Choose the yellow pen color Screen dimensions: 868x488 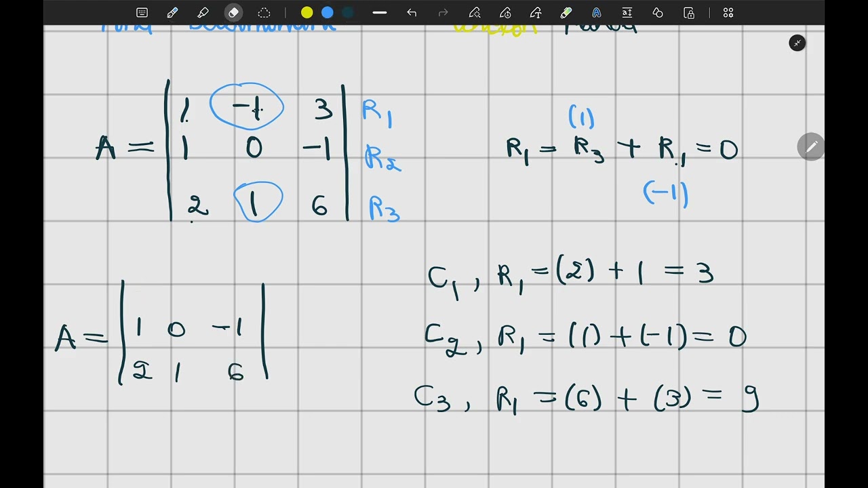pyautogui.click(x=307, y=13)
